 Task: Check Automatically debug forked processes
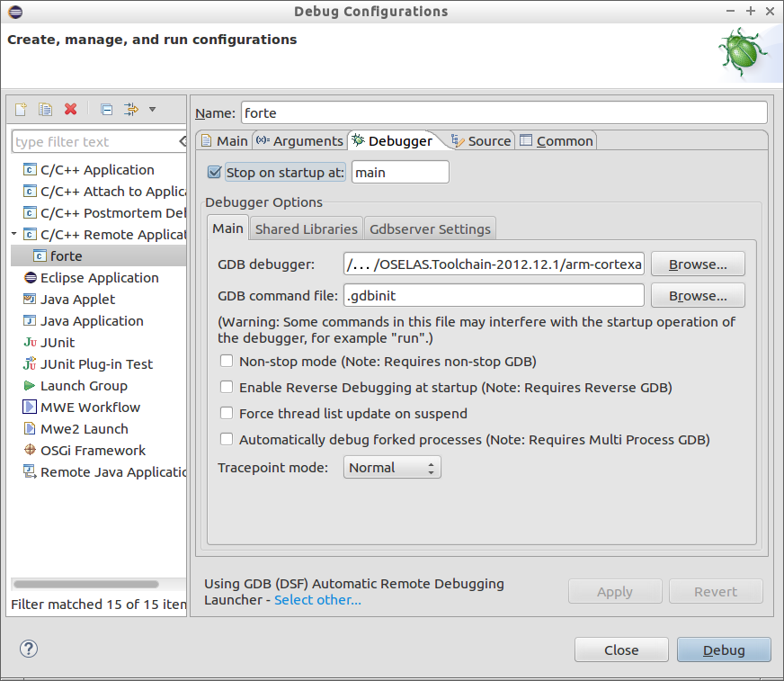coord(227,439)
